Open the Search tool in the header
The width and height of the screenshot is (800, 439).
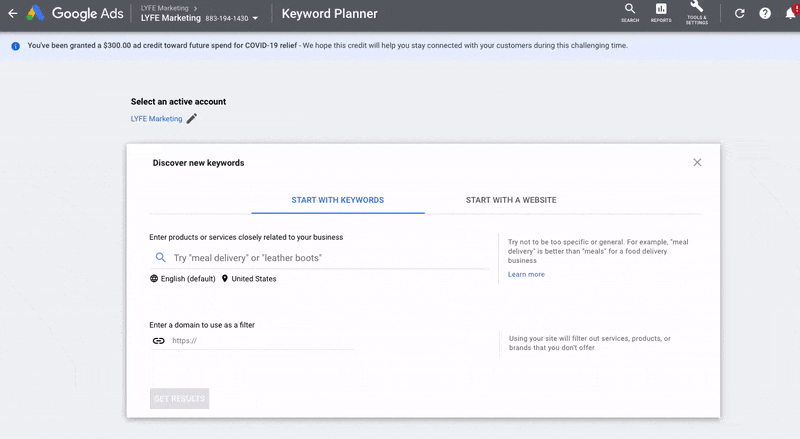(630, 12)
